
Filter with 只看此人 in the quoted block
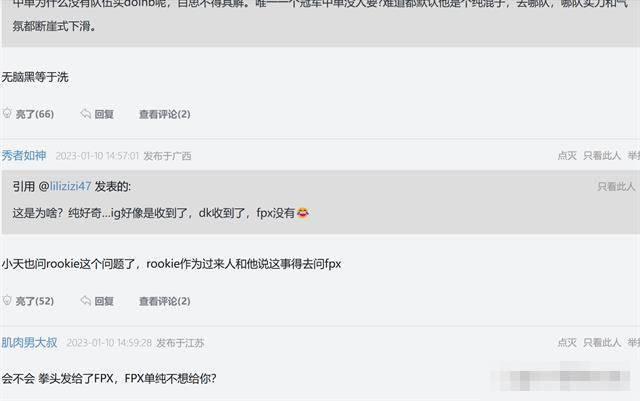616,186
